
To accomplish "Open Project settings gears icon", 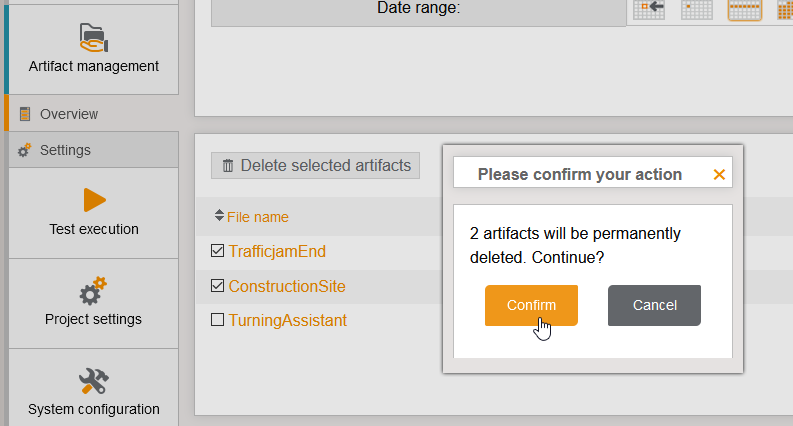I will (93, 291).
